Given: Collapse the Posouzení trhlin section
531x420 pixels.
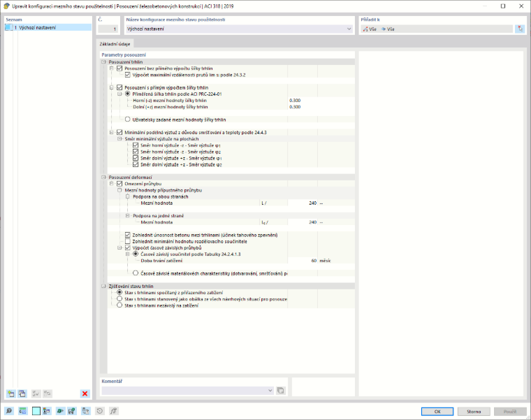Looking at the screenshot, I should 103,62.
